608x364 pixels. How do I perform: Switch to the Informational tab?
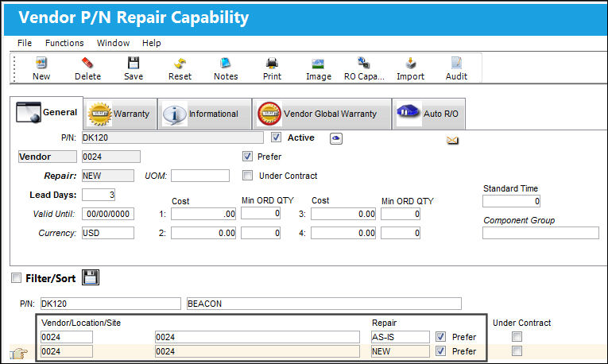(205, 114)
